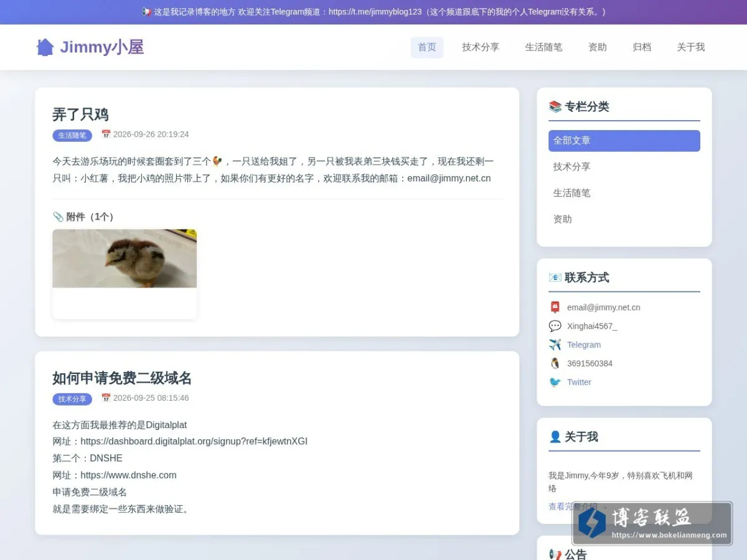Click the https://www.dnshe.com URL text

coord(128,475)
